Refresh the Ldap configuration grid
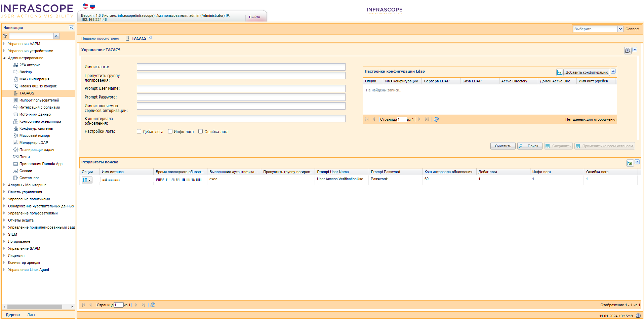The width and height of the screenshot is (644, 319). [436, 119]
